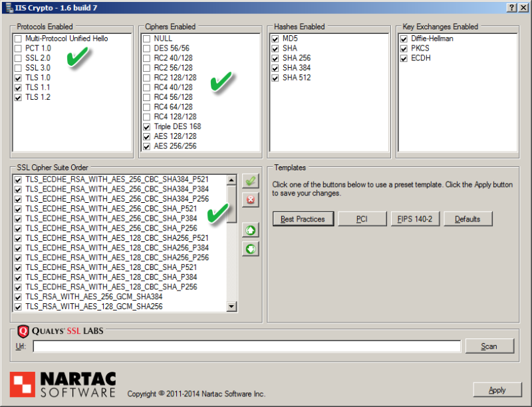
Task: Enable the RC2 56/128 cipher
Action: [146, 68]
